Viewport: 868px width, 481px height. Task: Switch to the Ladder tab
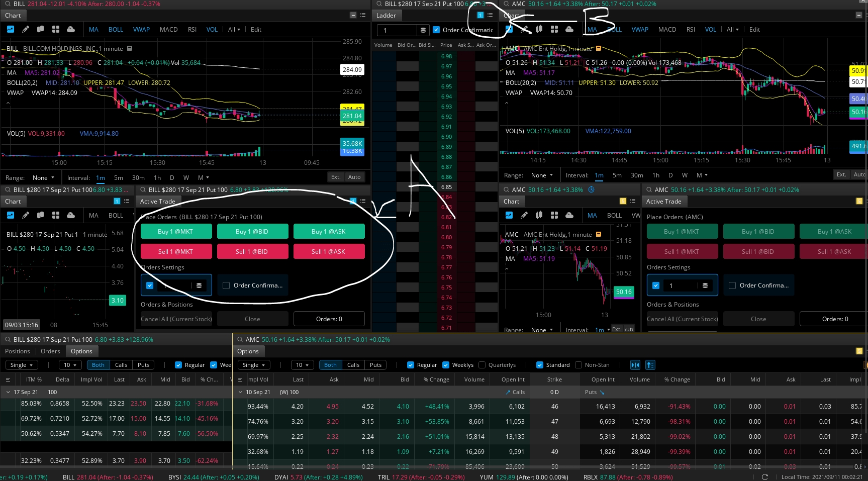click(387, 15)
